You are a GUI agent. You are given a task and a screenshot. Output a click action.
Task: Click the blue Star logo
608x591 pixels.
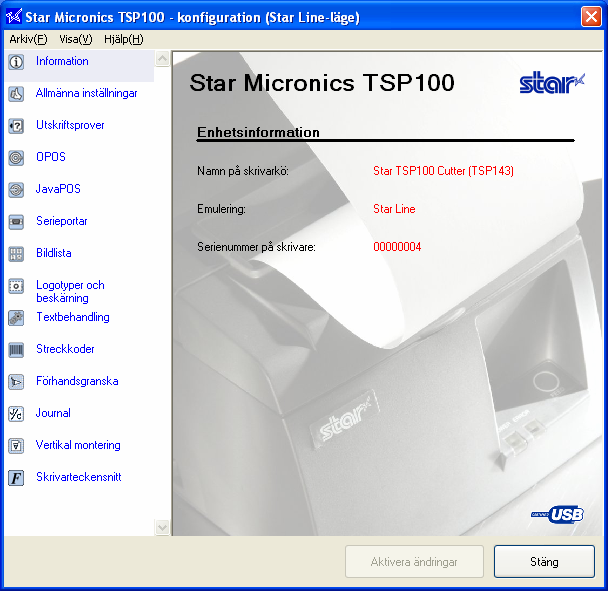point(552,82)
